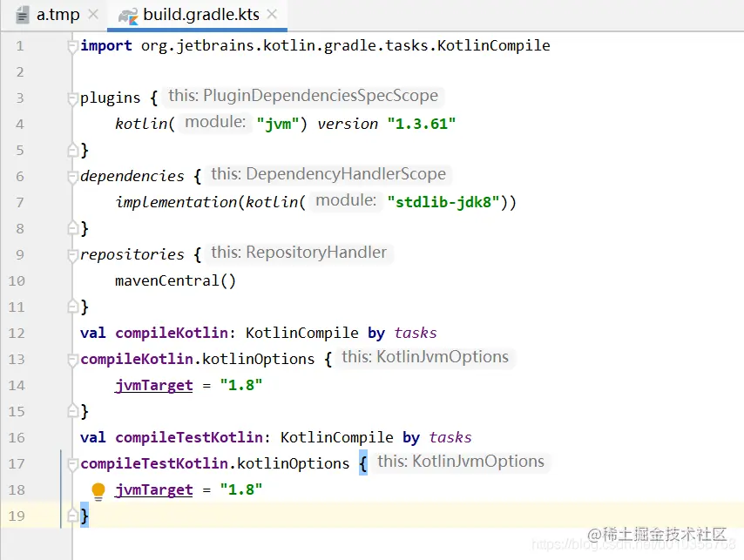
Task: Click the import keyword
Action: (x=105, y=45)
